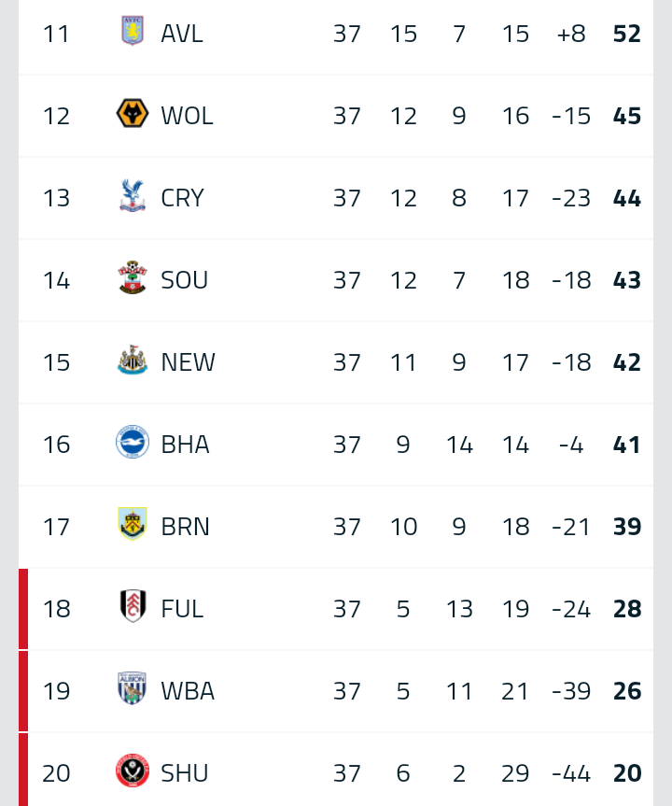This screenshot has height=806, width=672.
Task: Click the Fulham club crest
Action: [133, 608]
